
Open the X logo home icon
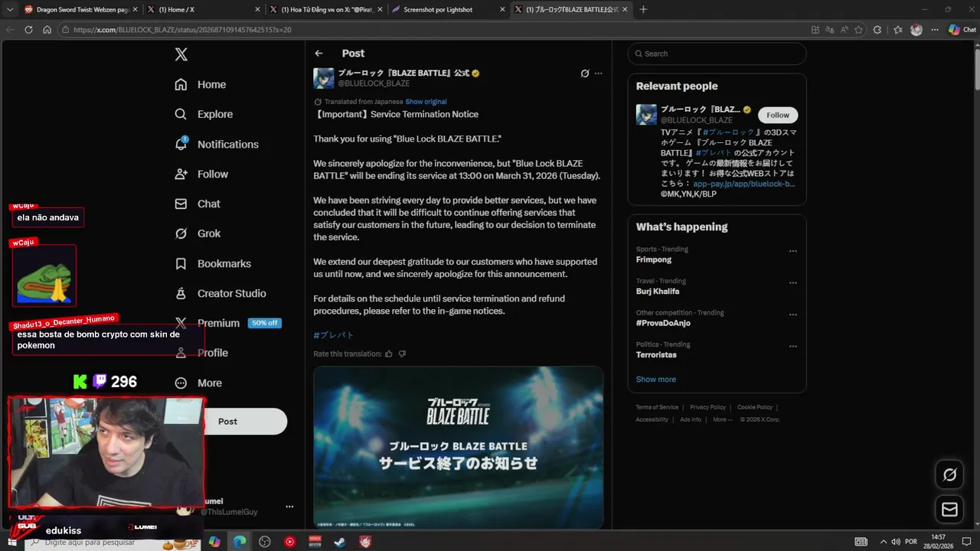(181, 54)
